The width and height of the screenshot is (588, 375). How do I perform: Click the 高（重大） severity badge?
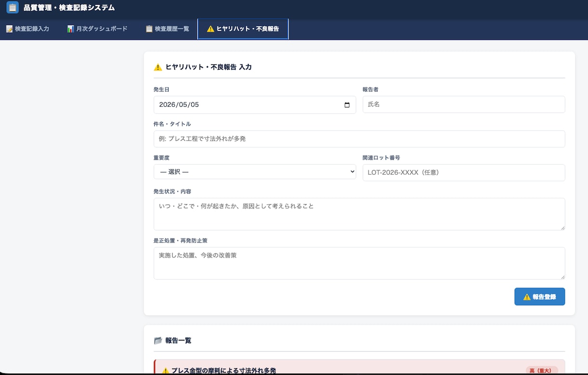tap(542, 371)
